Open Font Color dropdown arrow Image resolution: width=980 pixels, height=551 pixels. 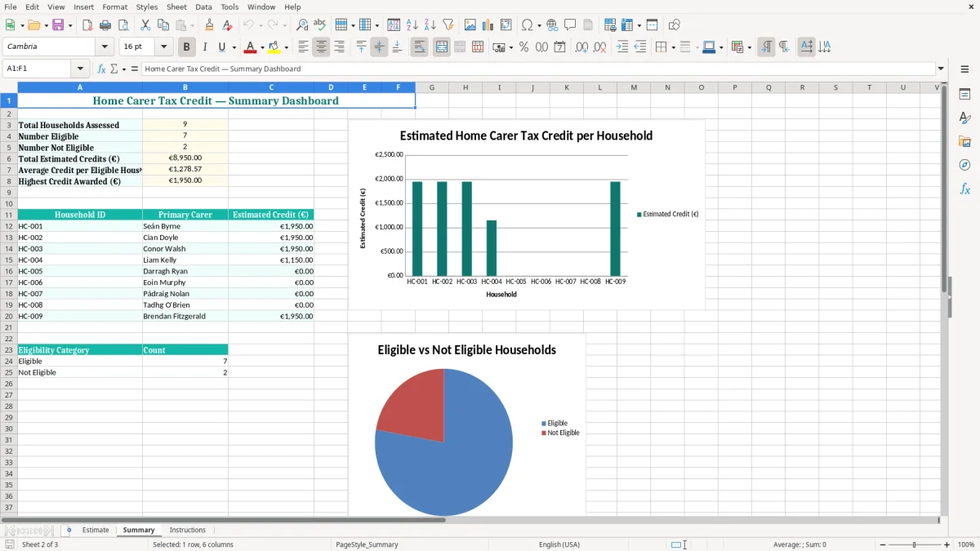pyautogui.click(x=262, y=47)
